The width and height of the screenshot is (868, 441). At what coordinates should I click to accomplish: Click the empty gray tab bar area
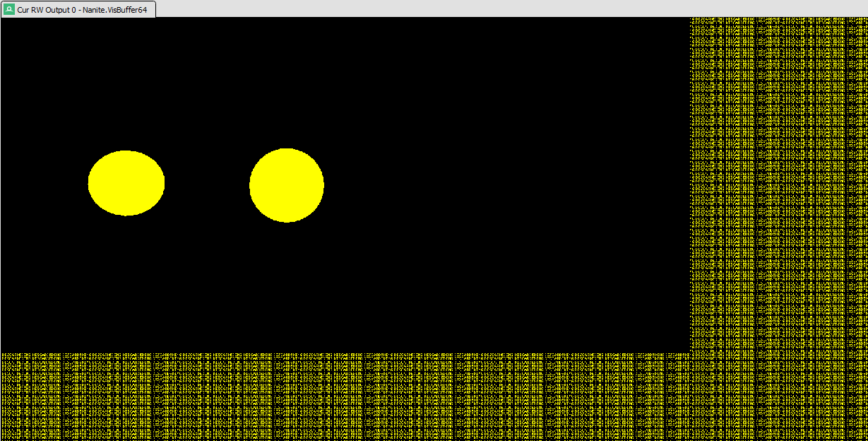pos(494,8)
